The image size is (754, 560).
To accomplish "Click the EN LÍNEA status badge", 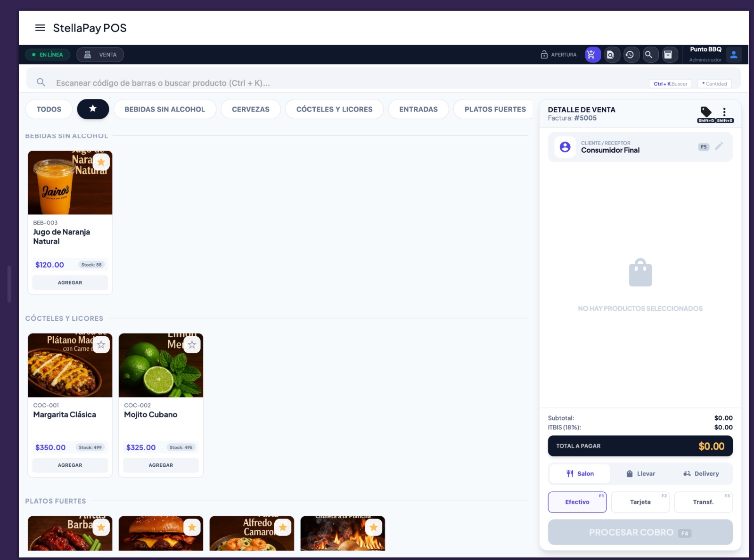I will (48, 55).
